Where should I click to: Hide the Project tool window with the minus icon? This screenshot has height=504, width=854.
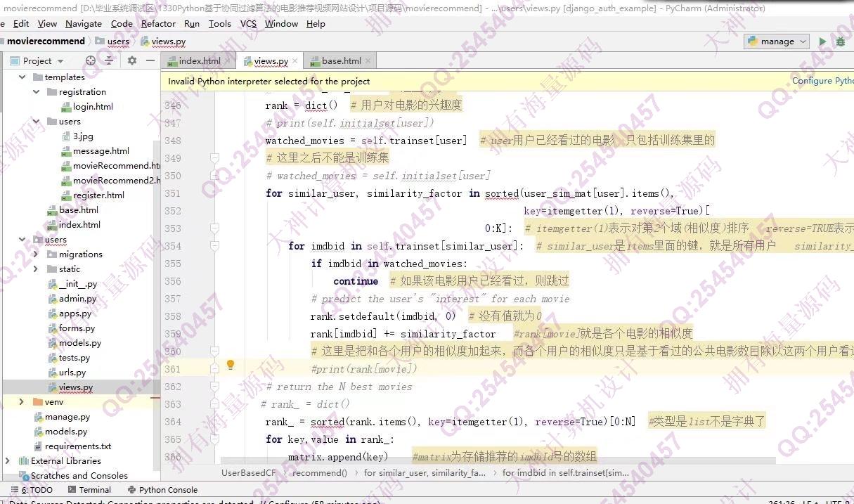pos(150,61)
